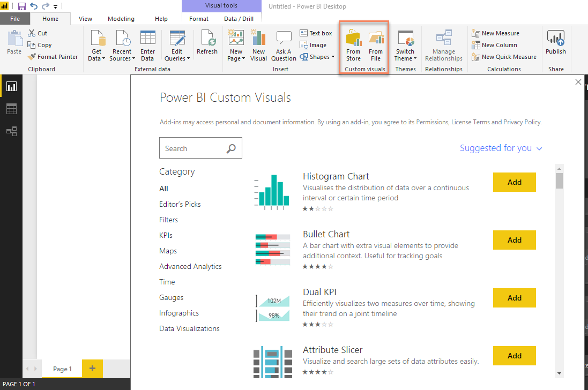Insert a Text box
The width and height of the screenshot is (588, 390).
[x=315, y=33]
